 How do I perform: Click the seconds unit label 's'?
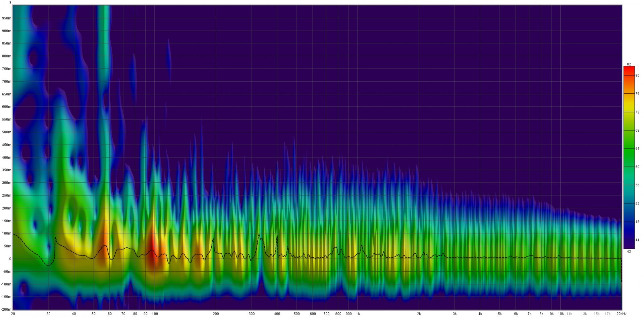tap(10, 2)
